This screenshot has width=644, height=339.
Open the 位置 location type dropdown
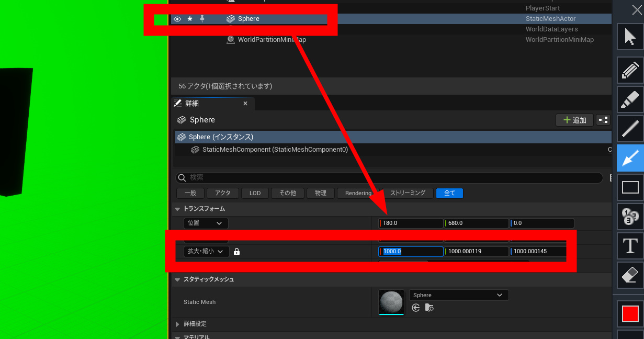tap(206, 223)
